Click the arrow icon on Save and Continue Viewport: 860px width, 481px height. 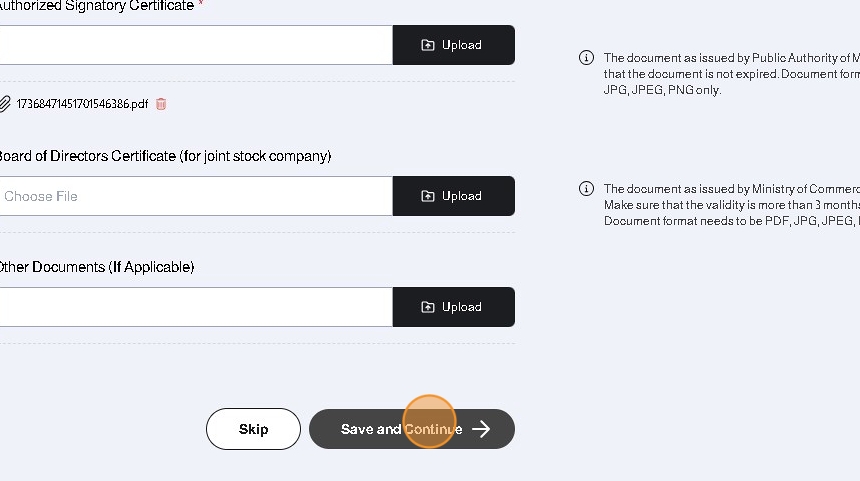[x=481, y=429]
